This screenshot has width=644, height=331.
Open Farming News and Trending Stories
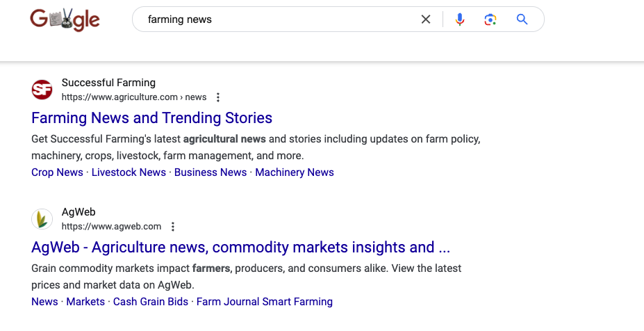click(x=151, y=118)
